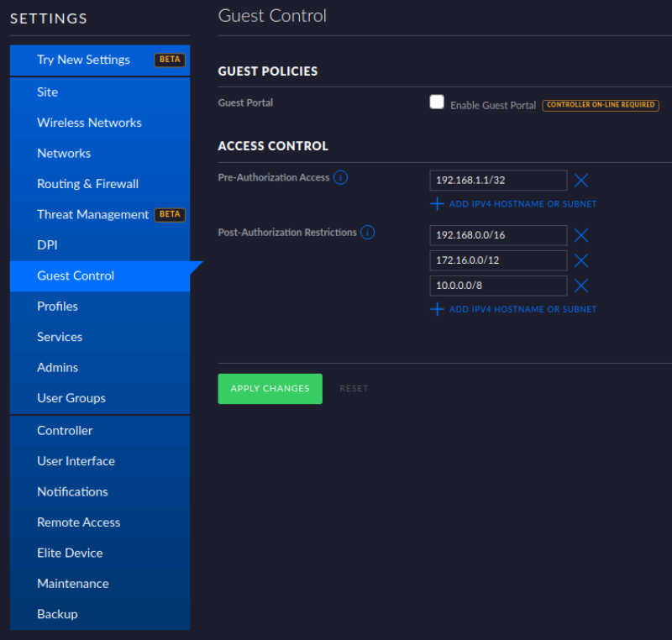Open Pre-Authorization Access info tooltip icon

click(x=340, y=177)
